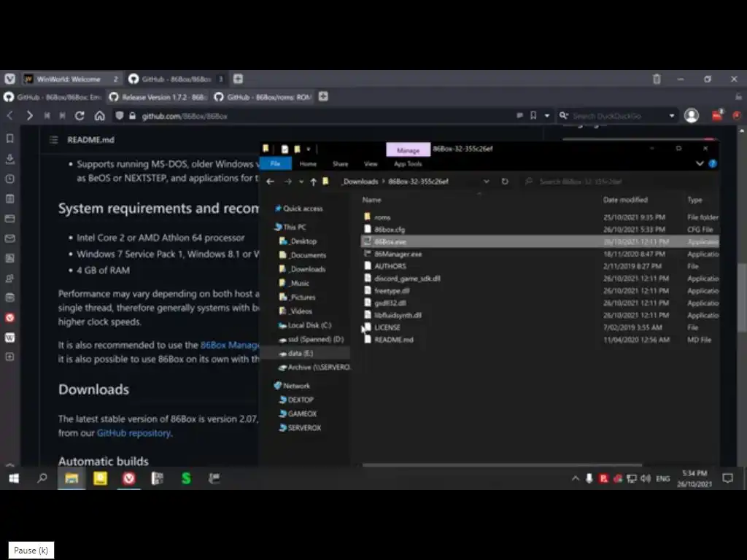Select Local Disk (C:) in navigation pane

pos(309,325)
